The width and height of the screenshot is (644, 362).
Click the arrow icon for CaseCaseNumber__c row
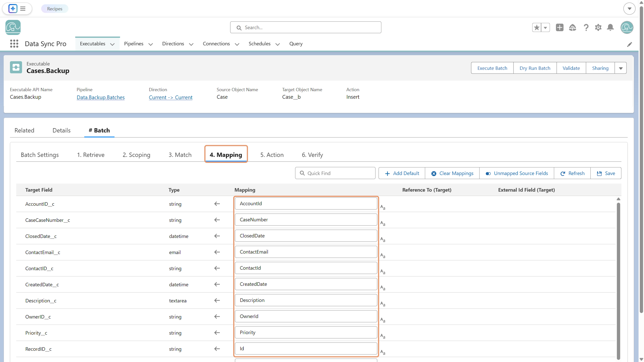click(217, 220)
